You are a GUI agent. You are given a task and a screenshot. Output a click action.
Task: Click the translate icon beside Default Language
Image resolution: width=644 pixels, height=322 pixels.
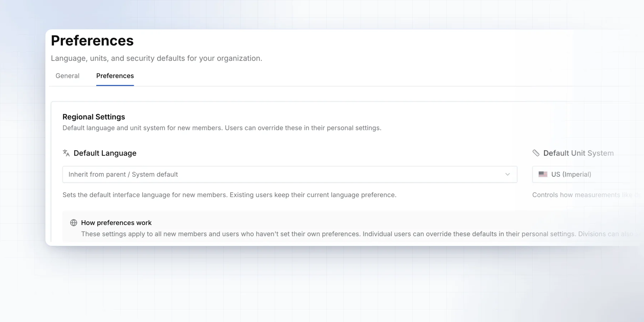[x=66, y=153]
